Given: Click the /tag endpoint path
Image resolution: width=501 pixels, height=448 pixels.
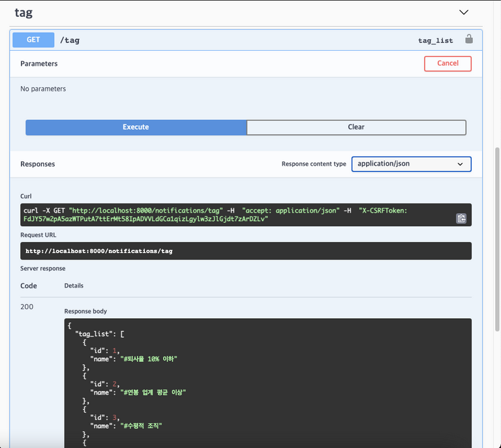Looking at the screenshot, I should pos(70,40).
